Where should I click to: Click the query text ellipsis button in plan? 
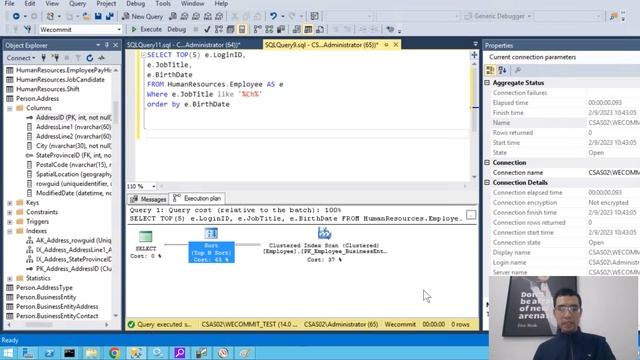[471, 215]
